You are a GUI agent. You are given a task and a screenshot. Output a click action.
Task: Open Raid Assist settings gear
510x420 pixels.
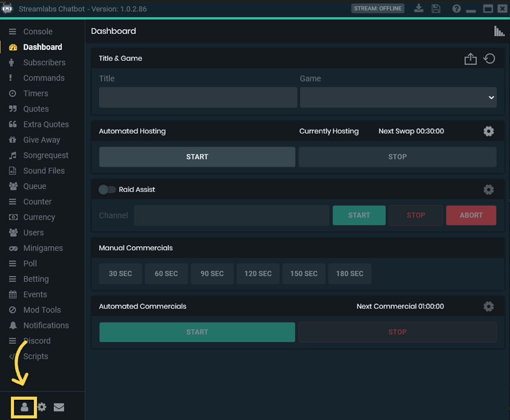(x=489, y=189)
